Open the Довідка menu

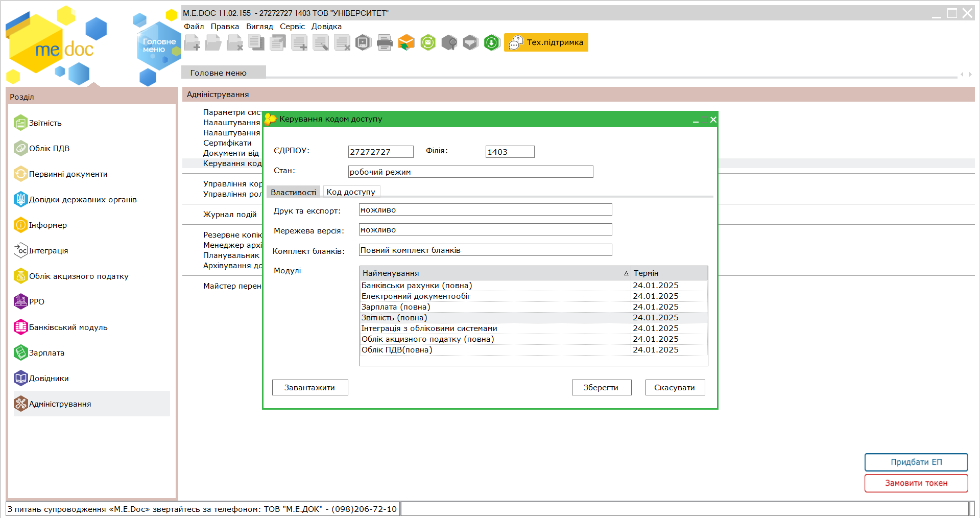coord(326,27)
